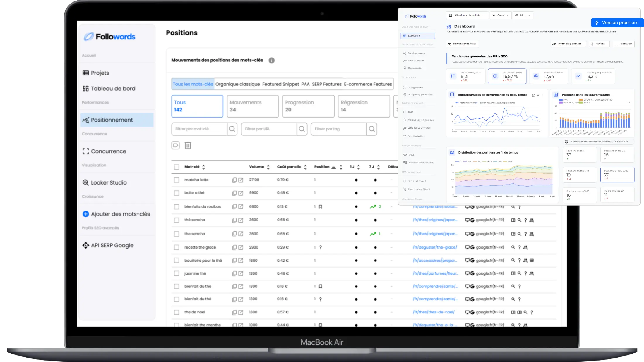Check the matcha latte row checkbox
The image size is (644, 362).
click(177, 180)
